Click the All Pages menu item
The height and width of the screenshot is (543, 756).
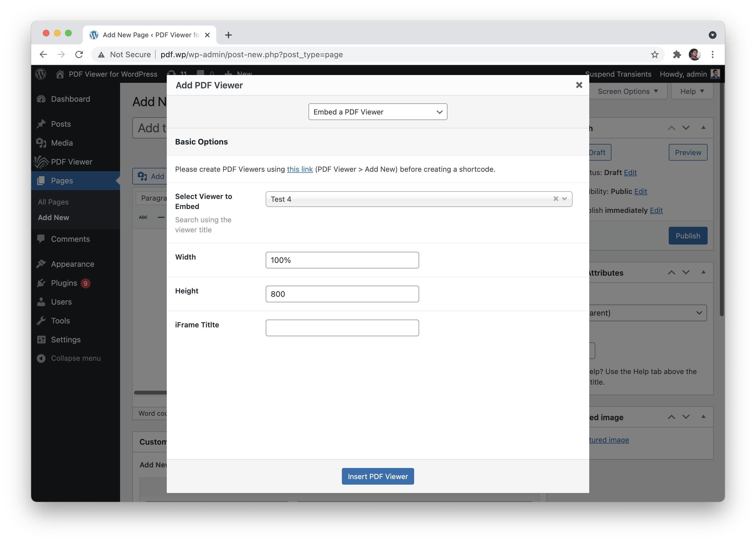pos(53,201)
